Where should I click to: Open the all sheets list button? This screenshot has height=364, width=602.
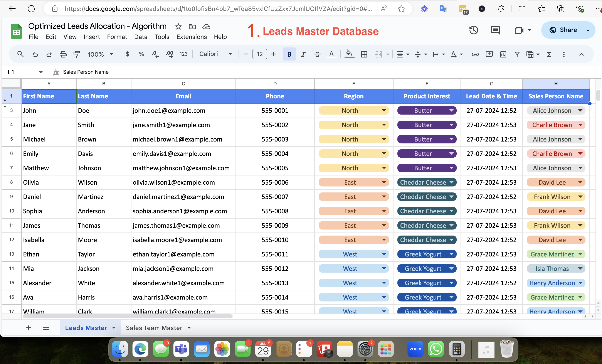pyautogui.click(x=46, y=328)
